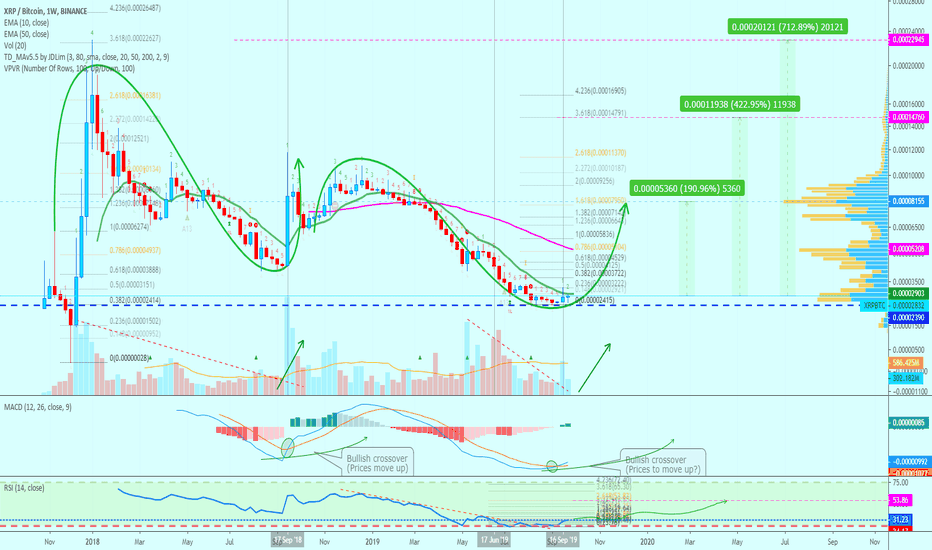Click the 3.618(0.00022627) Fibonacci level label
This screenshot has height=550, width=932.
click(135, 39)
